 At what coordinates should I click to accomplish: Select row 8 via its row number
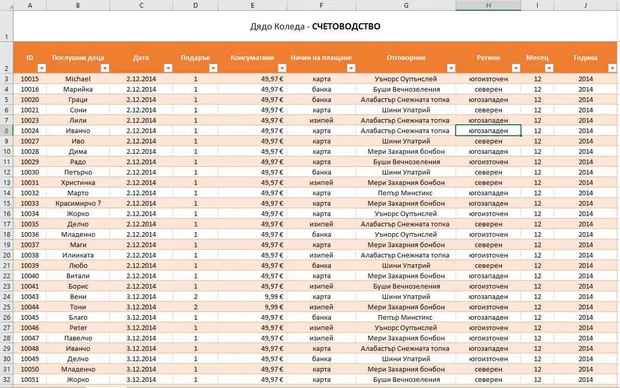[x=7, y=131]
